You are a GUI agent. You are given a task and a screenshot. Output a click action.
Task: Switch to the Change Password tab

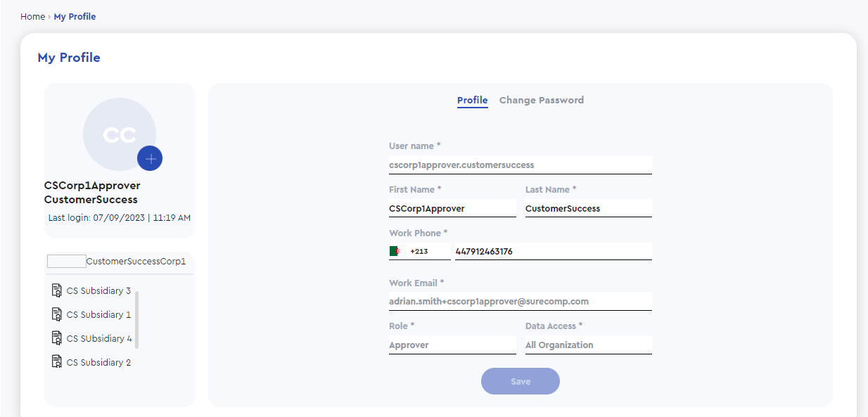542,100
